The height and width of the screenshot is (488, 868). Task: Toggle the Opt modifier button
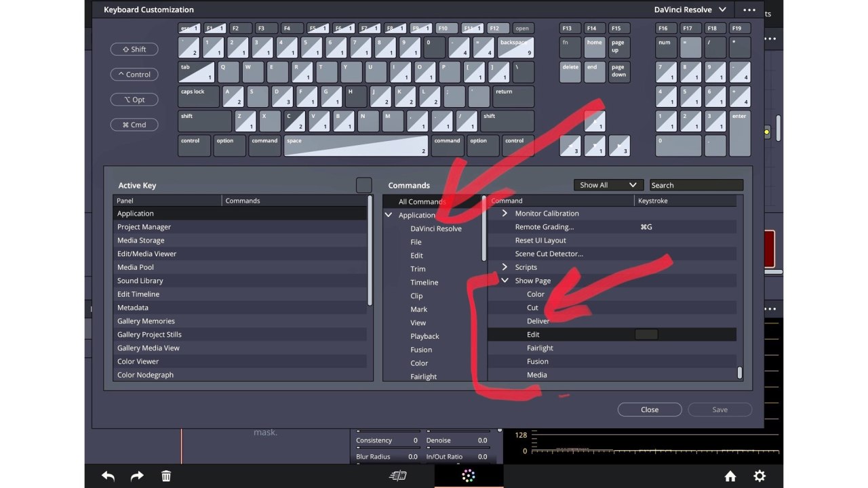(x=134, y=100)
